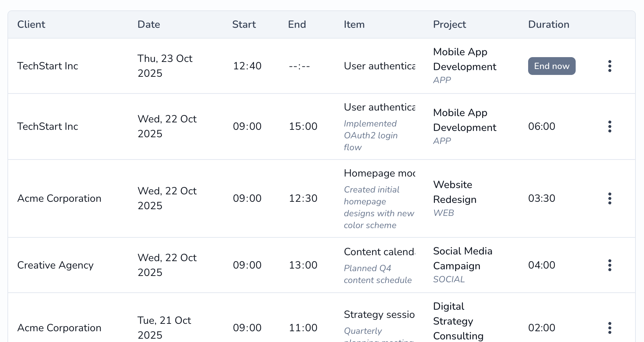Click the Website Redesign project name

(455, 192)
